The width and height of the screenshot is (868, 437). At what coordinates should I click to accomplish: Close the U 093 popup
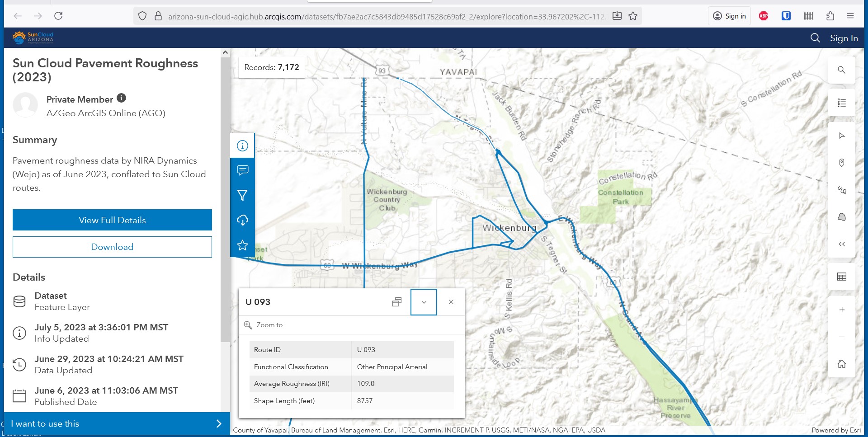point(451,302)
